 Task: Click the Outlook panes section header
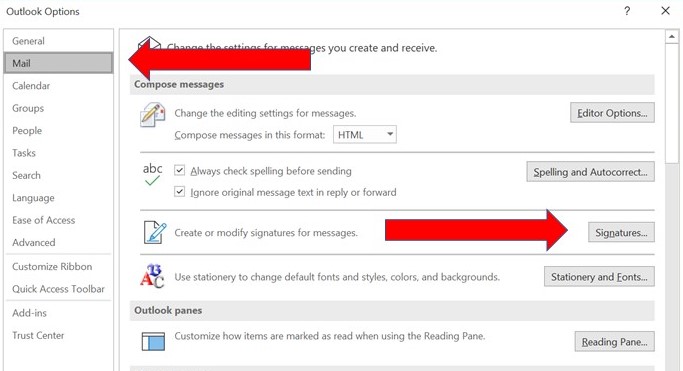click(x=392, y=310)
